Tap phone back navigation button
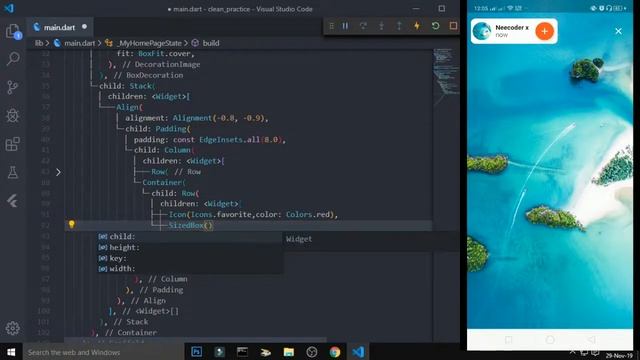The height and width of the screenshot is (360, 640). 591,340
